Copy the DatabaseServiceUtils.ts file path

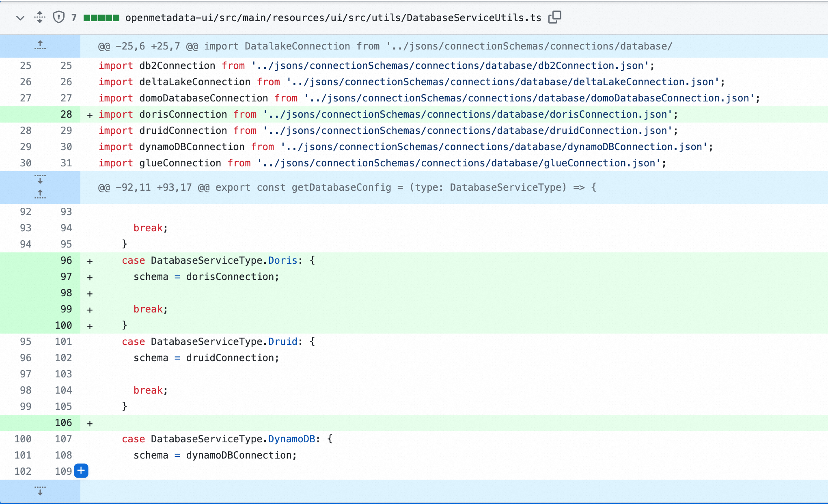click(555, 17)
